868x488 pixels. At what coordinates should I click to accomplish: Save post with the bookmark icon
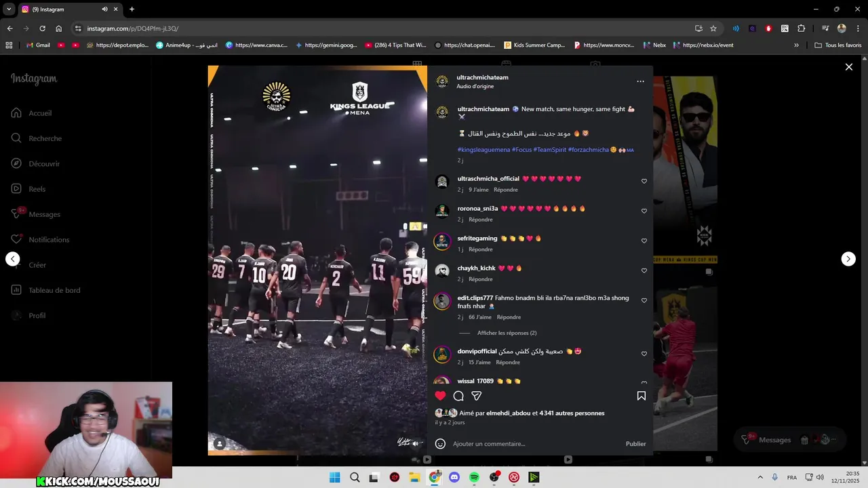click(641, 396)
